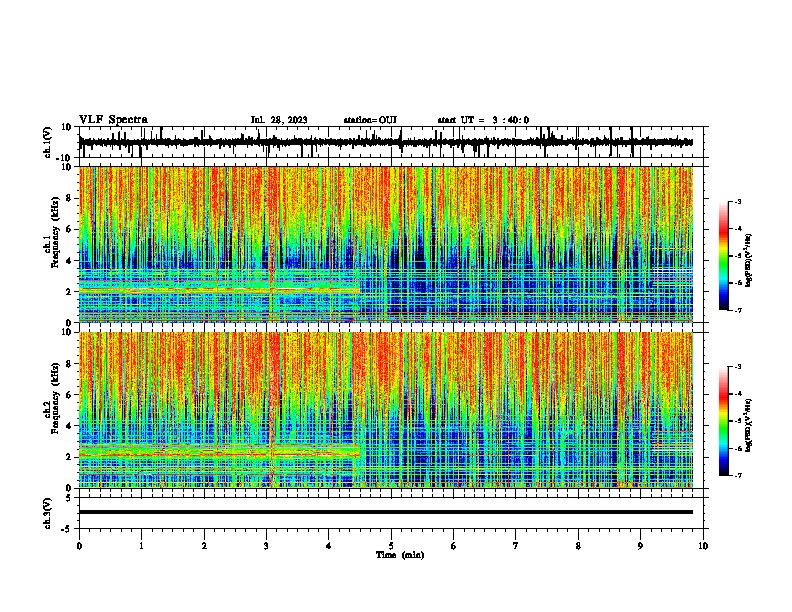Click the time axis tick label "5"
Image resolution: width=792 pixels, height=612 pixels.
[x=391, y=546]
